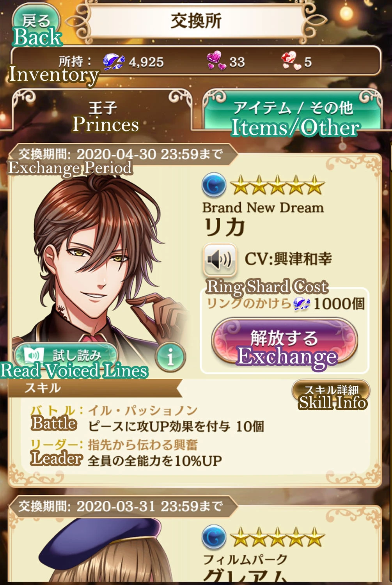Click the pink heart gems inventory icon

[x=216, y=61]
